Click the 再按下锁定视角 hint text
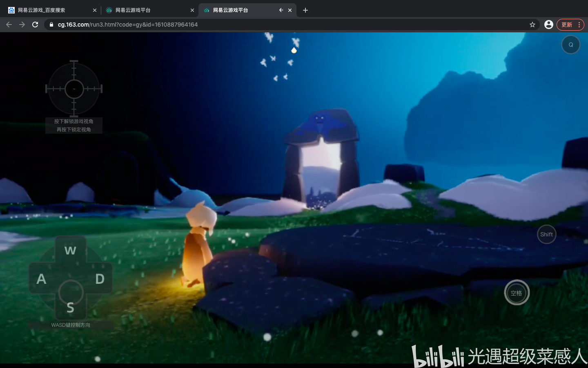588x368 pixels. tap(74, 130)
